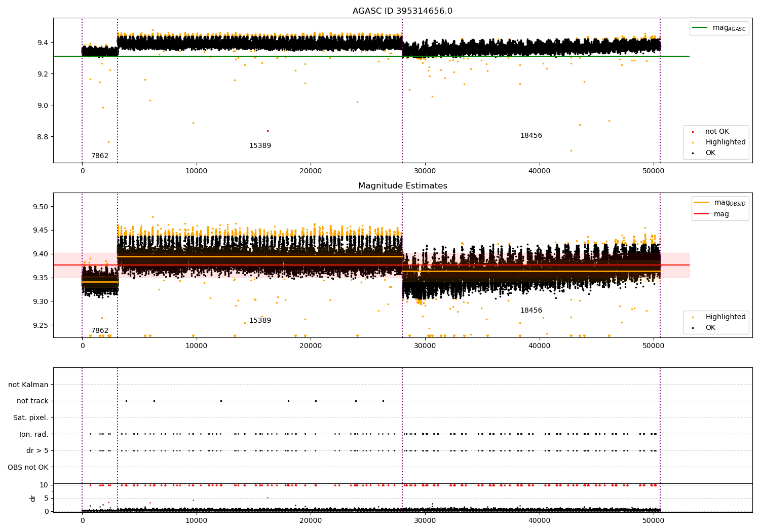Click 'Highlighted' legend entry in middle plot

pyautogui.click(x=726, y=317)
